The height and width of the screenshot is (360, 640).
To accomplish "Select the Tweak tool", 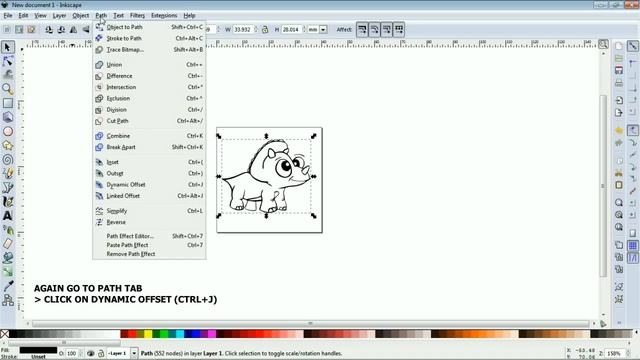I will point(7,75).
